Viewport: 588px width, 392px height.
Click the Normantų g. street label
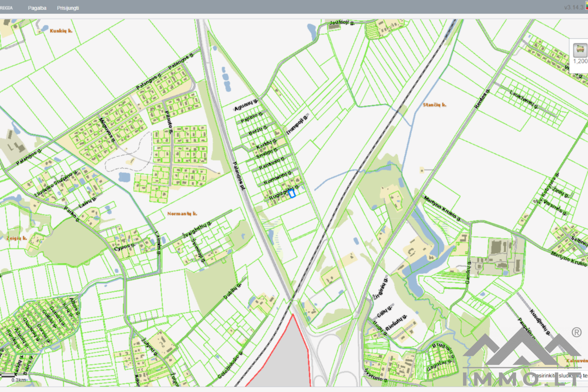(x=278, y=178)
